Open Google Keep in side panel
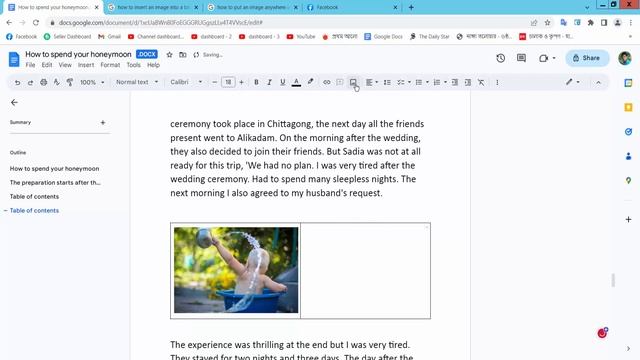The width and height of the screenshot is (640, 360). tap(628, 107)
